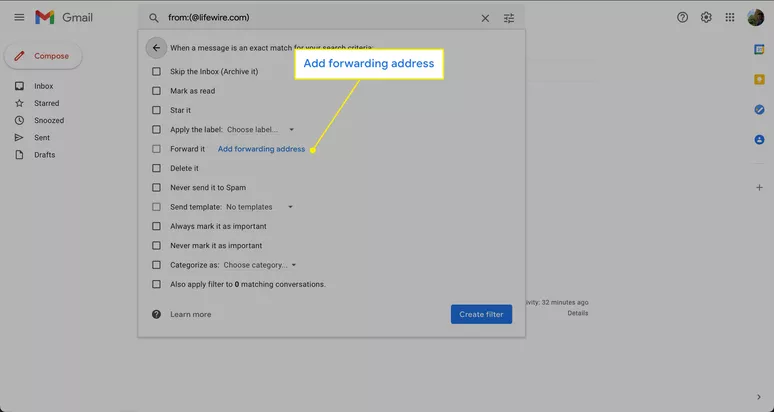Image resolution: width=774 pixels, height=412 pixels.
Task: Check Skip the Inbox (Archive it)
Action: (x=156, y=72)
